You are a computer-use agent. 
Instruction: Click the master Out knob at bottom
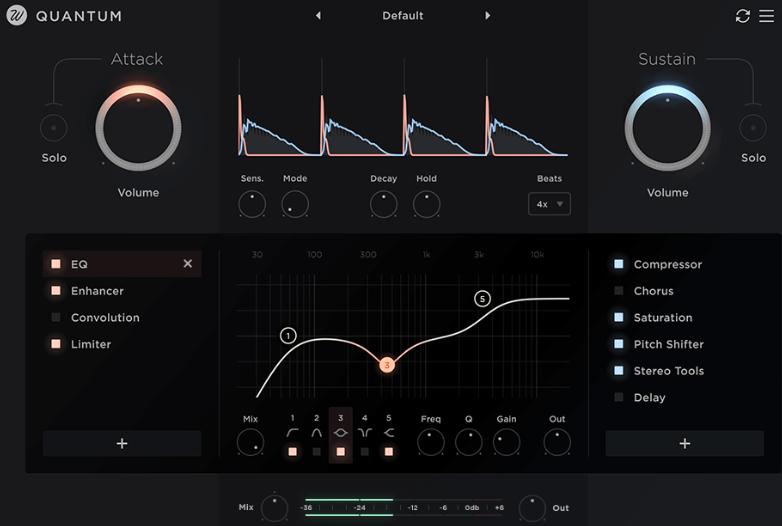(532, 508)
